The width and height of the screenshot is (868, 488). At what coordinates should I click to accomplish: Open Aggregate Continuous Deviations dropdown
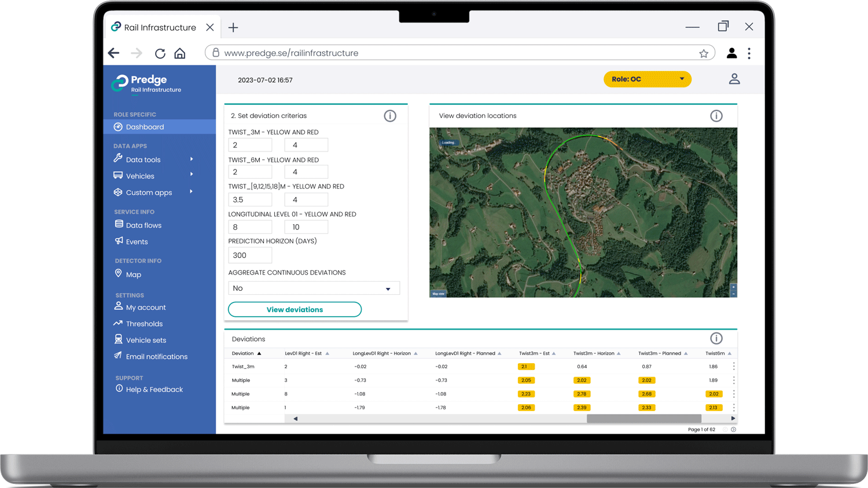point(314,288)
